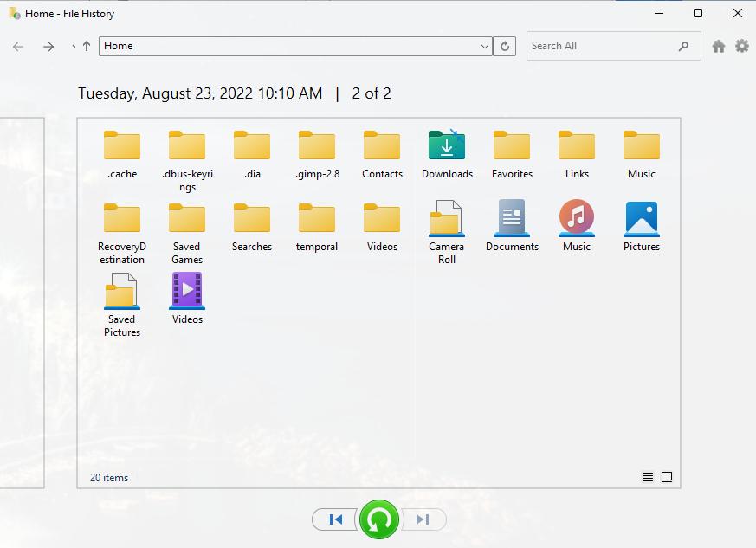The width and height of the screenshot is (756, 548).
Task: Go to previous version
Action: coord(336,519)
